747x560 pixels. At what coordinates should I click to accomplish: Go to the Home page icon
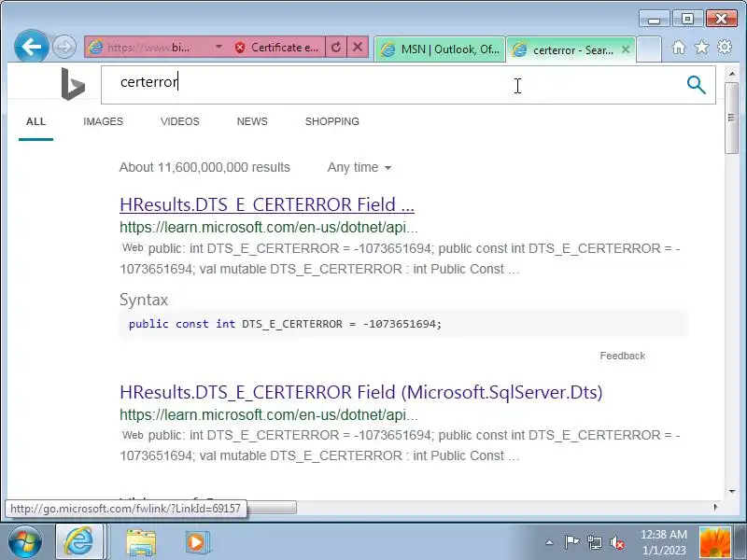pyautogui.click(x=679, y=48)
